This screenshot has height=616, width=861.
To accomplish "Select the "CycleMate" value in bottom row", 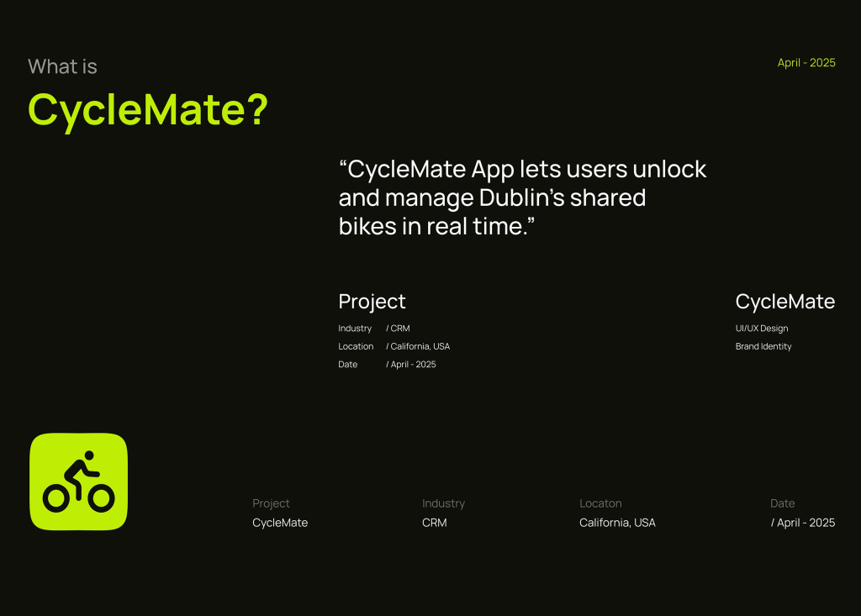I will 280,523.
